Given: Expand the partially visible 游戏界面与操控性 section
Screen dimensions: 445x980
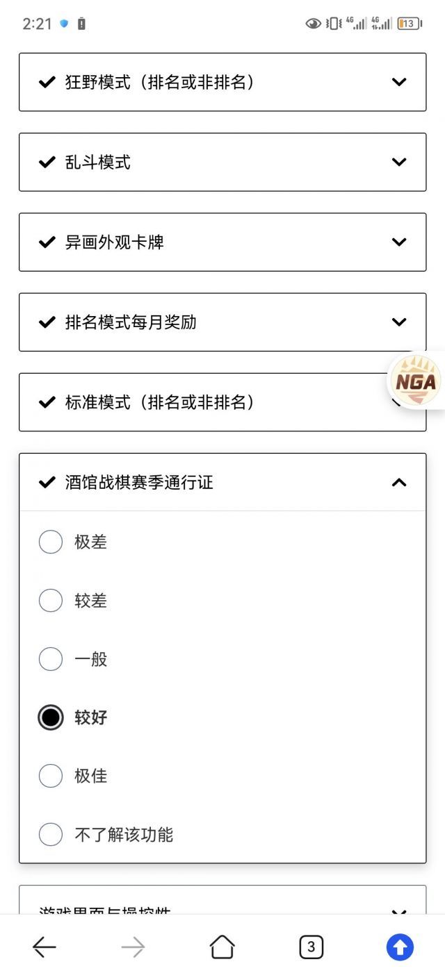Looking at the screenshot, I should click(222, 899).
